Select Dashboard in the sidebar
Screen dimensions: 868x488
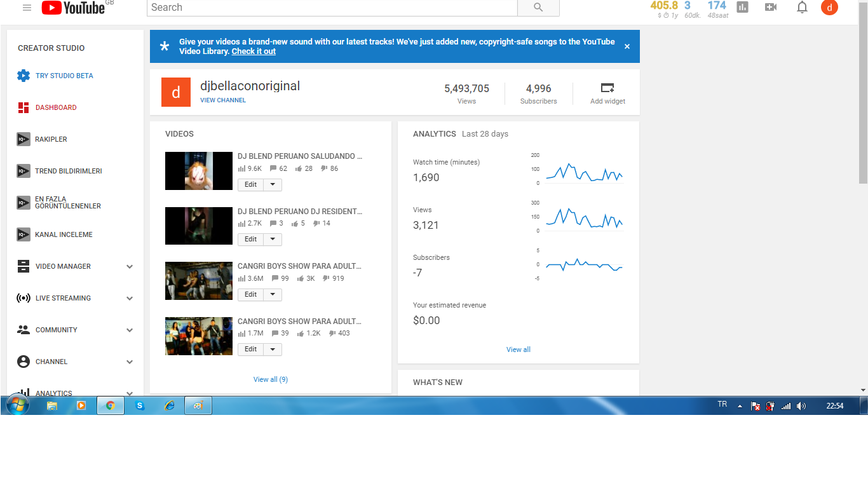click(56, 107)
